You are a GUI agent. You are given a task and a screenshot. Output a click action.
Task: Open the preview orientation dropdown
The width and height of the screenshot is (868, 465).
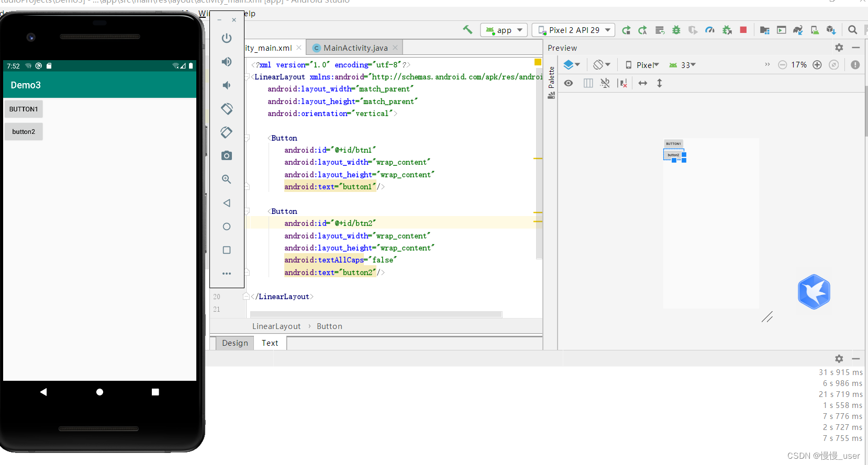coord(602,65)
